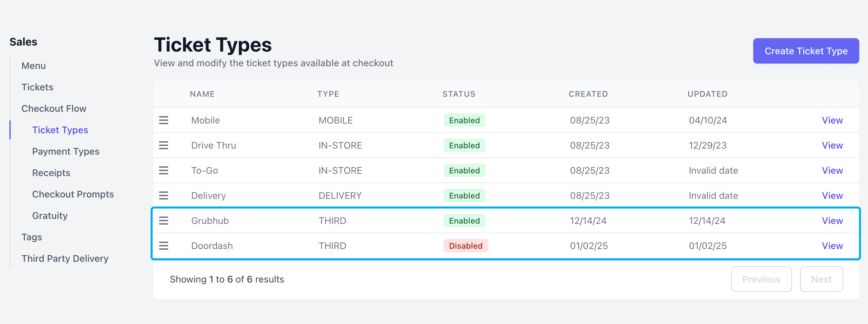The width and height of the screenshot is (868, 324).
Task: View the Grubhub ticket type
Action: pos(832,221)
